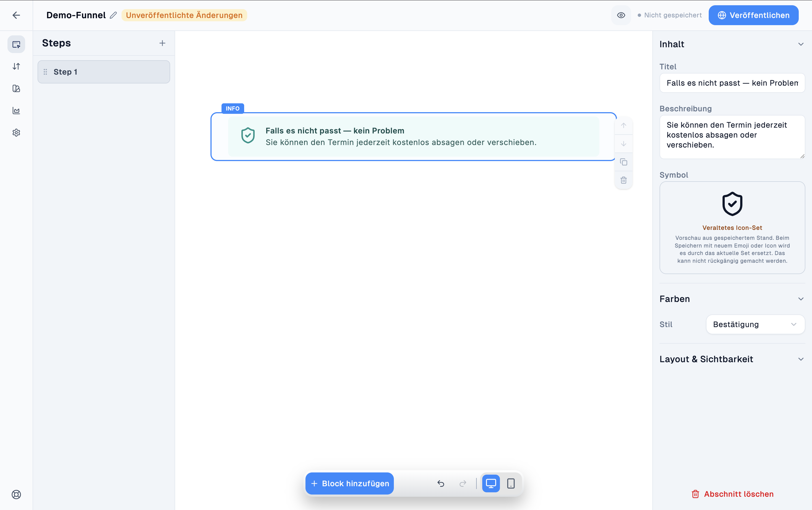Edit funnel name with pencil icon
812x510 pixels.
click(x=113, y=15)
